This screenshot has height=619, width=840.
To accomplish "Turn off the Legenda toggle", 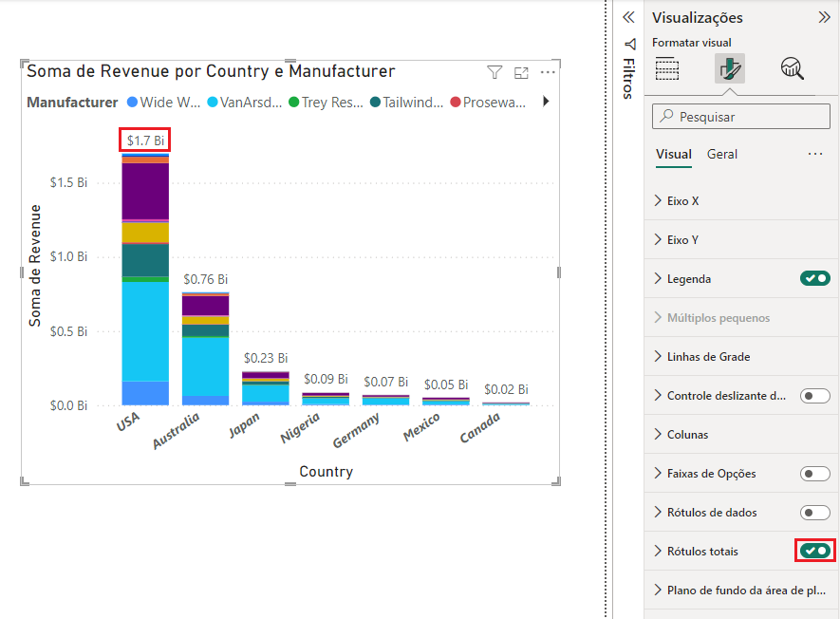I will click(814, 279).
